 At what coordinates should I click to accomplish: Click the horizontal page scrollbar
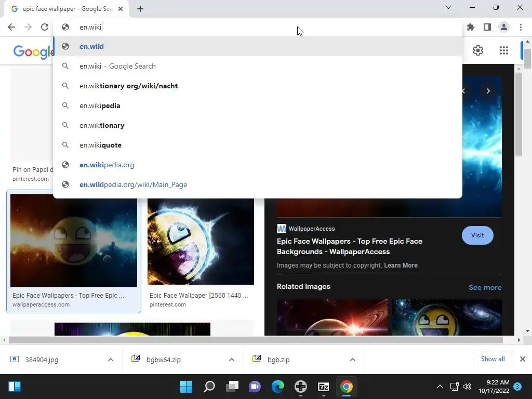pos(256,340)
